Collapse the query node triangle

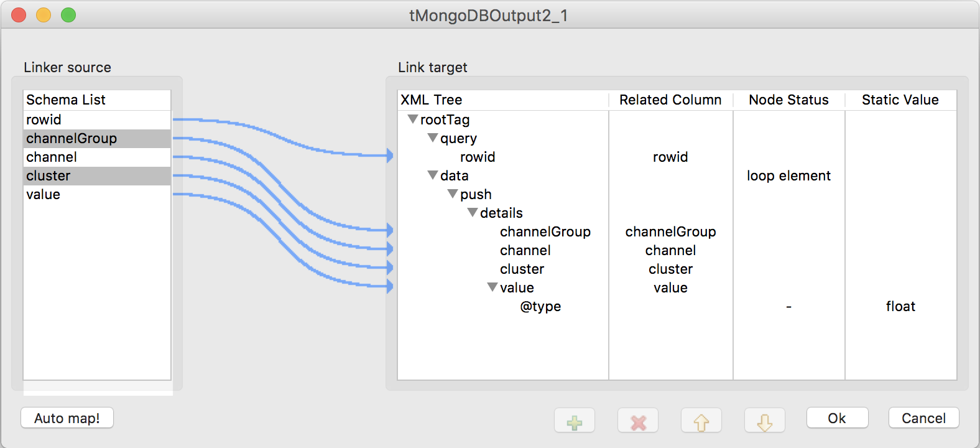coord(433,138)
